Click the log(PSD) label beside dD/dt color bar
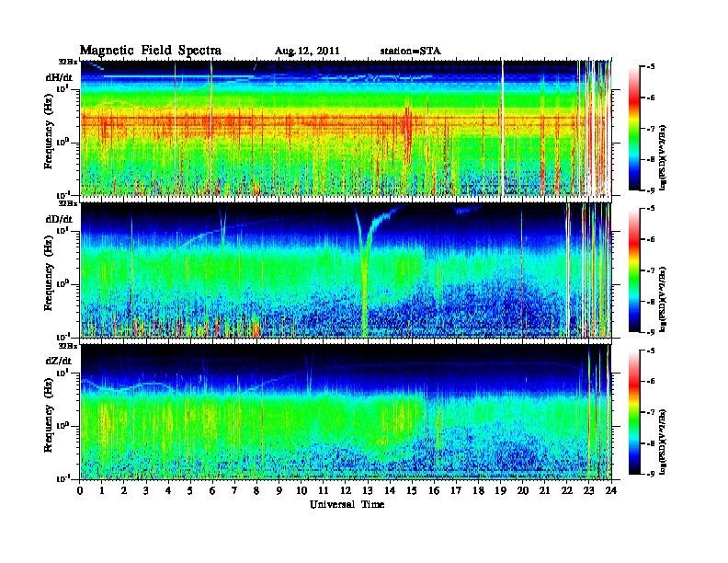Viewport: 728px width, 563px height. 664,299
